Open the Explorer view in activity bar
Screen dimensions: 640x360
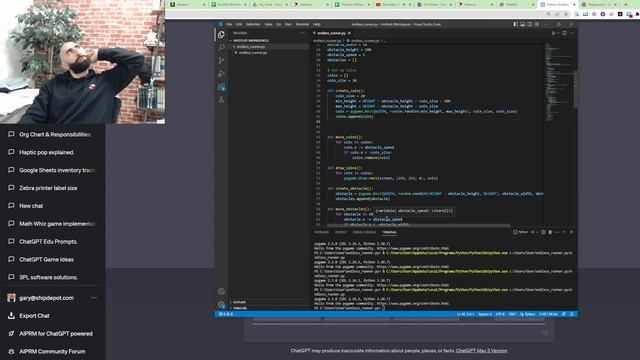(221, 35)
